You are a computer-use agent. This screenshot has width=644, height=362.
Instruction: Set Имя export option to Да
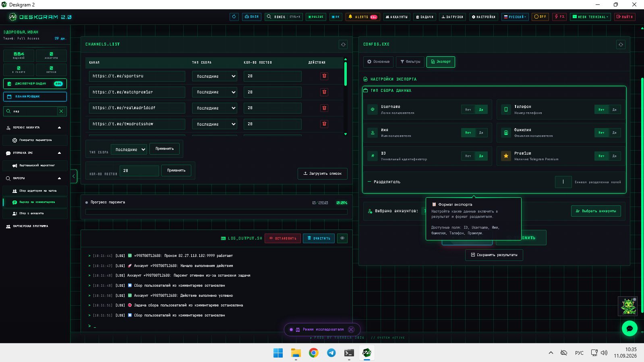(481, 132)
